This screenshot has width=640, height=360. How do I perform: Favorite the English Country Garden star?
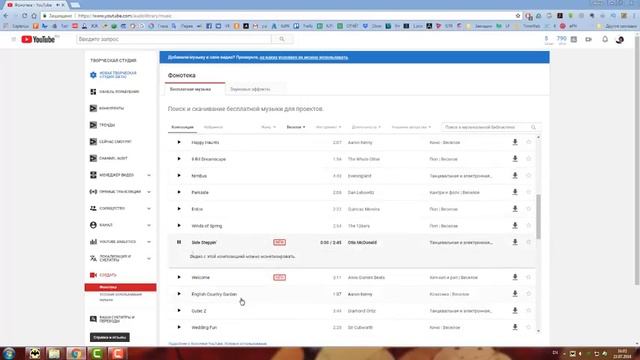pos(529,294)
